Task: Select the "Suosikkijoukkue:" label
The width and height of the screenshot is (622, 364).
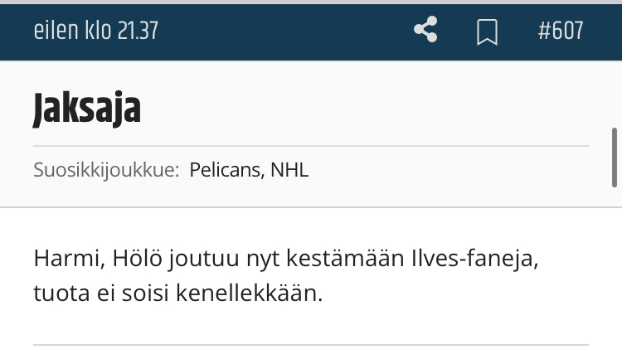Action: pos(106,170)
